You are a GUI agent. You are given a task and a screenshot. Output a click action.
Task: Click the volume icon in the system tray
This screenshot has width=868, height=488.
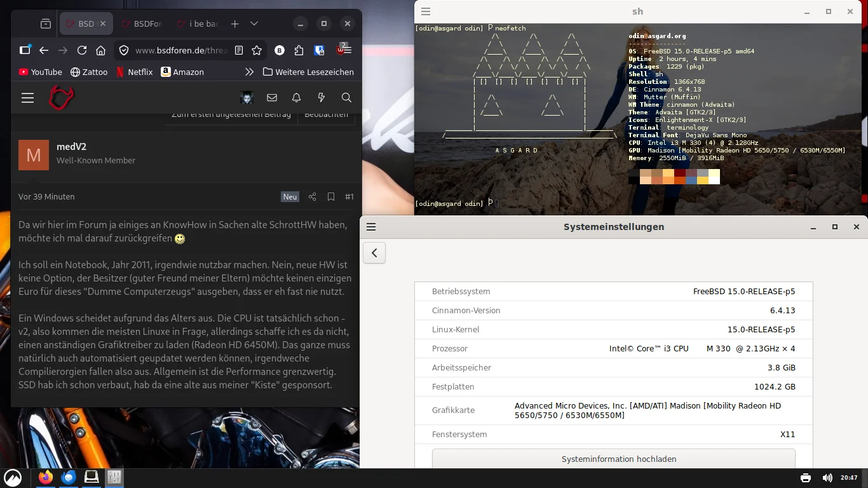827,478
